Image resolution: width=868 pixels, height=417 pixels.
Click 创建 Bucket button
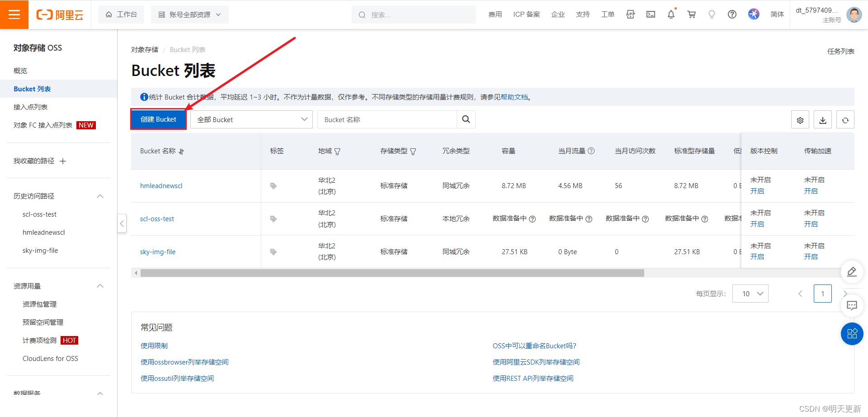[158, 119]
